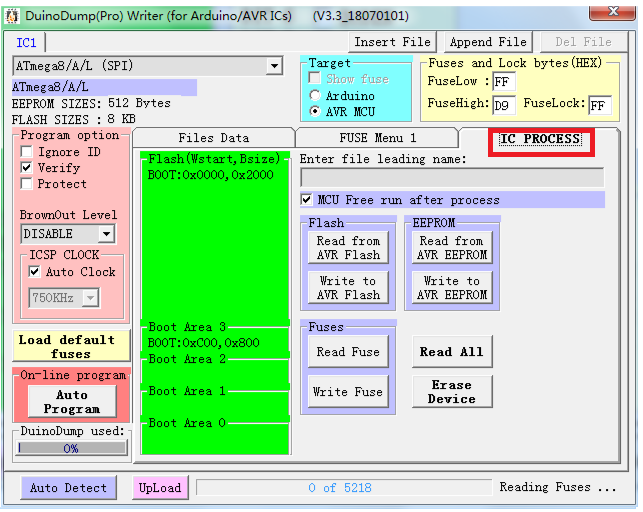The width and height of the screenshot is (643, 512).
Task: Click the Append File button
Action: (x=488, y=42)
